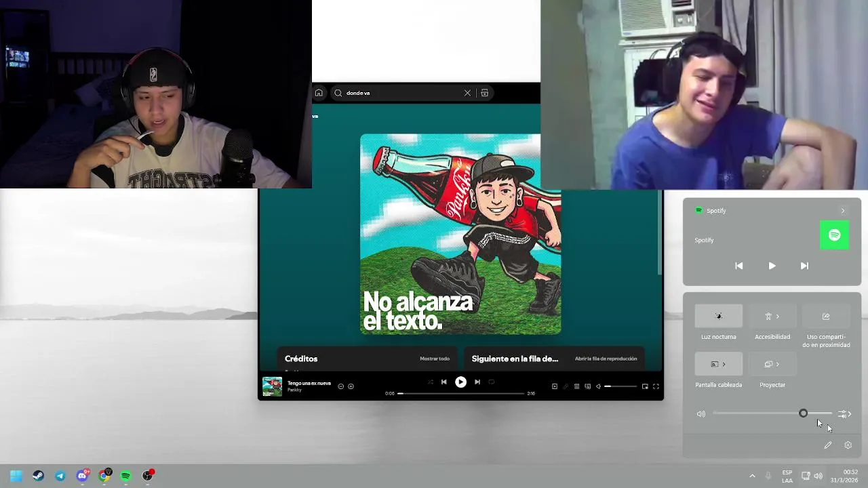Open connect to a device icon
Viewport: 868px width, 488px height.
(x=587, y=386)
